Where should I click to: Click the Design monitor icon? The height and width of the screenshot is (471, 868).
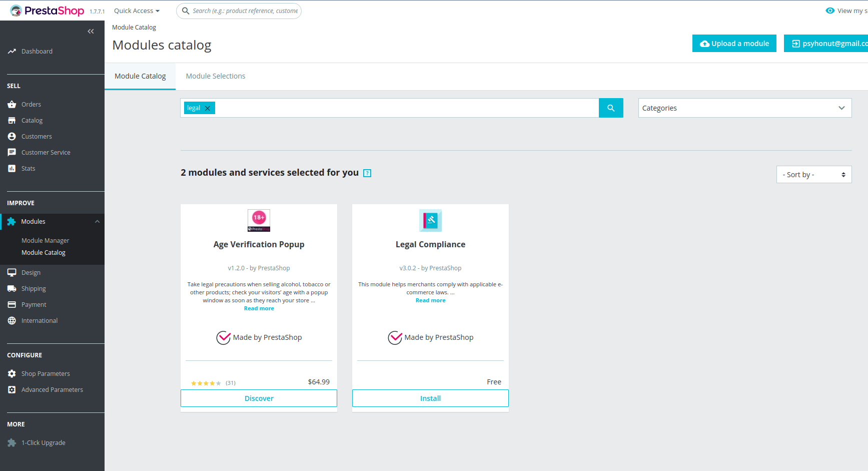(x=12, y=273)
